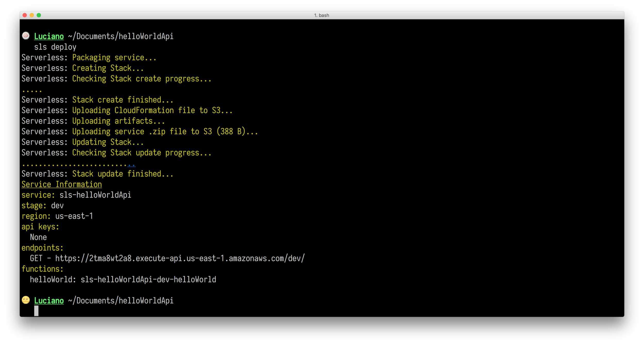Screen dimensions: 644x345
Task: Click the moon face emoji in last prompt
Action: point(26,300)
